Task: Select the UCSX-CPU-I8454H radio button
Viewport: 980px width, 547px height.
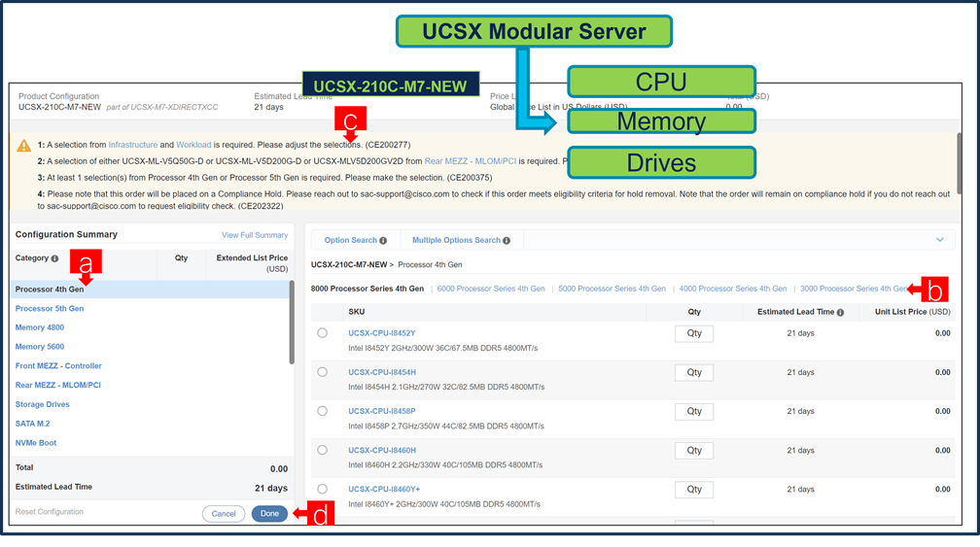Action: point(322,371)
